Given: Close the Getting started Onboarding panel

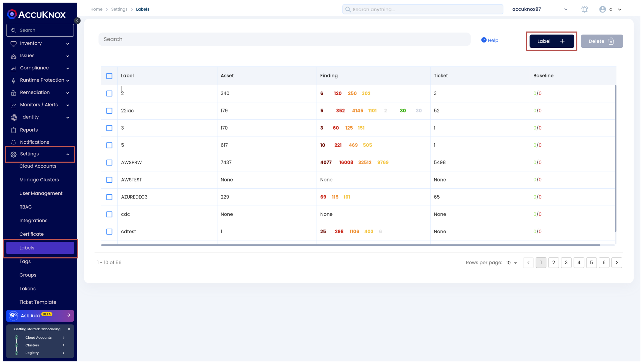Looking at the screenshot, I should pos(69,329).
